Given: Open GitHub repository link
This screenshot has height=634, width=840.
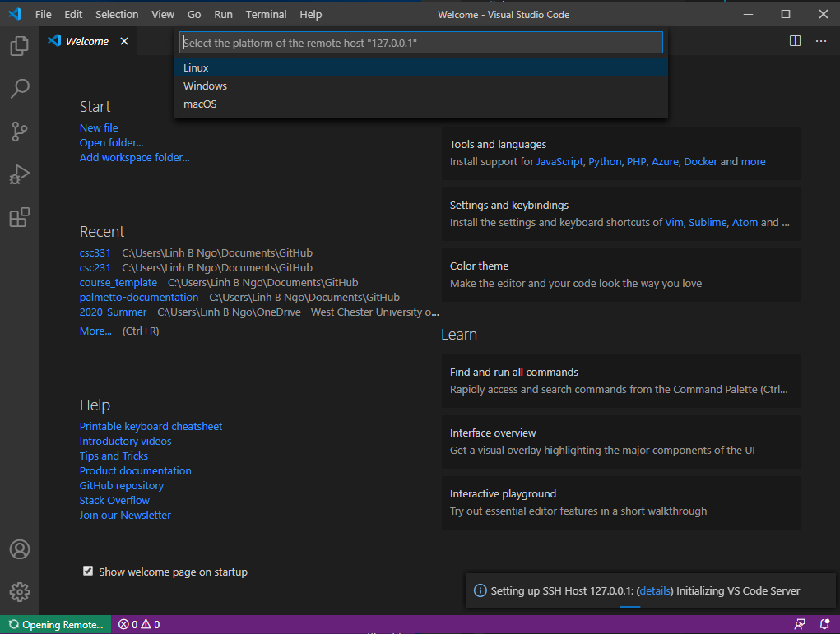Looking at the screenshot, I should [x=122, y=486].
